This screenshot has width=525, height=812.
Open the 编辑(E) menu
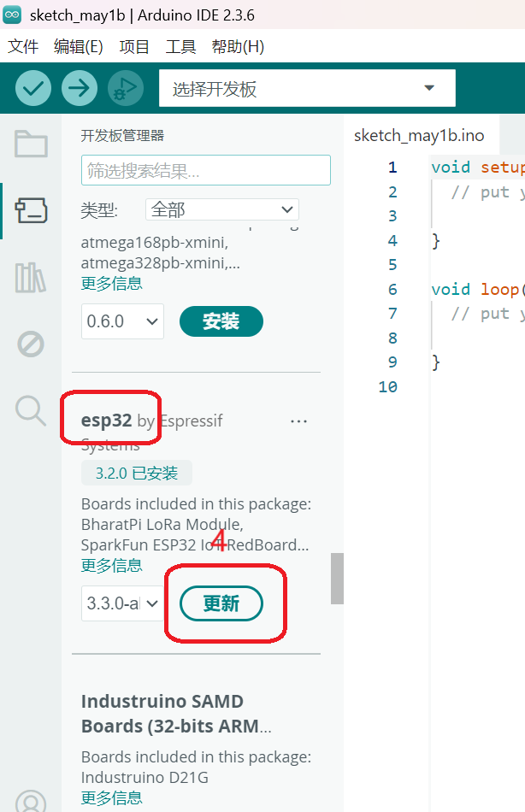(x=79, y=47)
